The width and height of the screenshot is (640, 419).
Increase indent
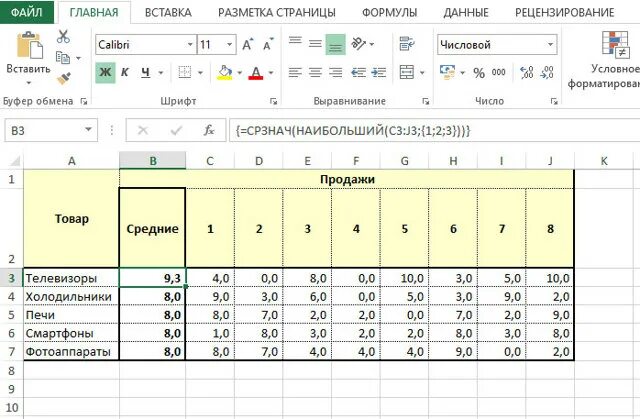[x=379, y=73]
